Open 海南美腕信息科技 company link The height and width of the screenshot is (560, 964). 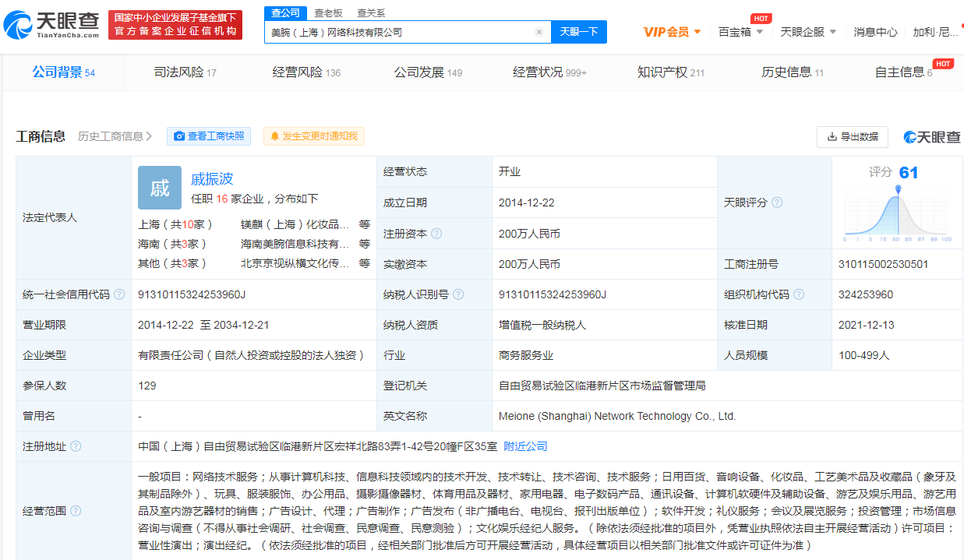(x=295, y=244)
